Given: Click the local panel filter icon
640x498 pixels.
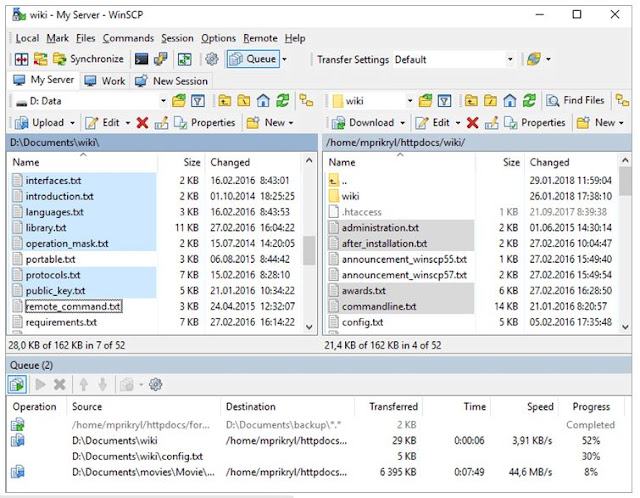Looking at the screenshot, I should tap(198, 100).
